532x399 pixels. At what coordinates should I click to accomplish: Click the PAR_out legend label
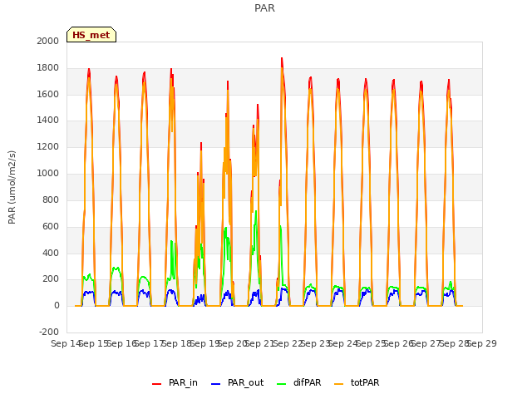pos(246,382)
